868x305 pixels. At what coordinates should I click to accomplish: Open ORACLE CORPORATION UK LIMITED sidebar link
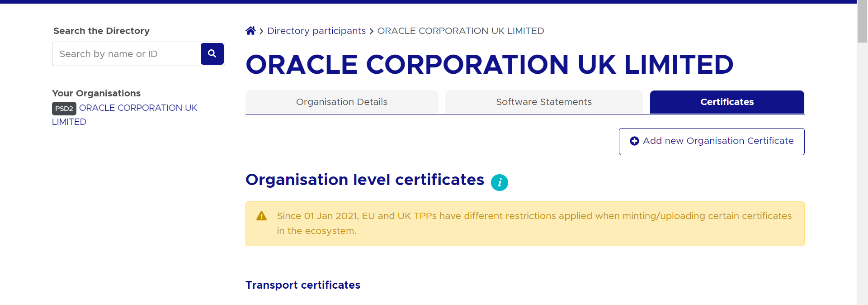click(x=125, y=115)
